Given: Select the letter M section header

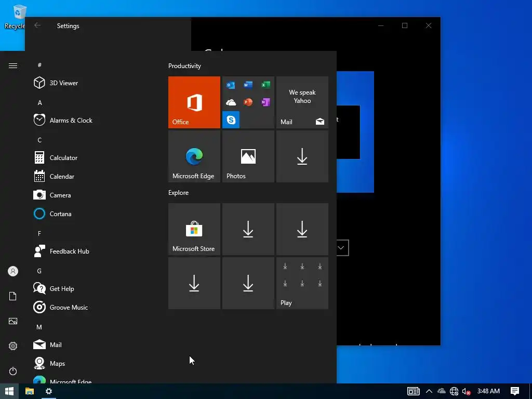Looking at the screenshot, I should 39,327.
